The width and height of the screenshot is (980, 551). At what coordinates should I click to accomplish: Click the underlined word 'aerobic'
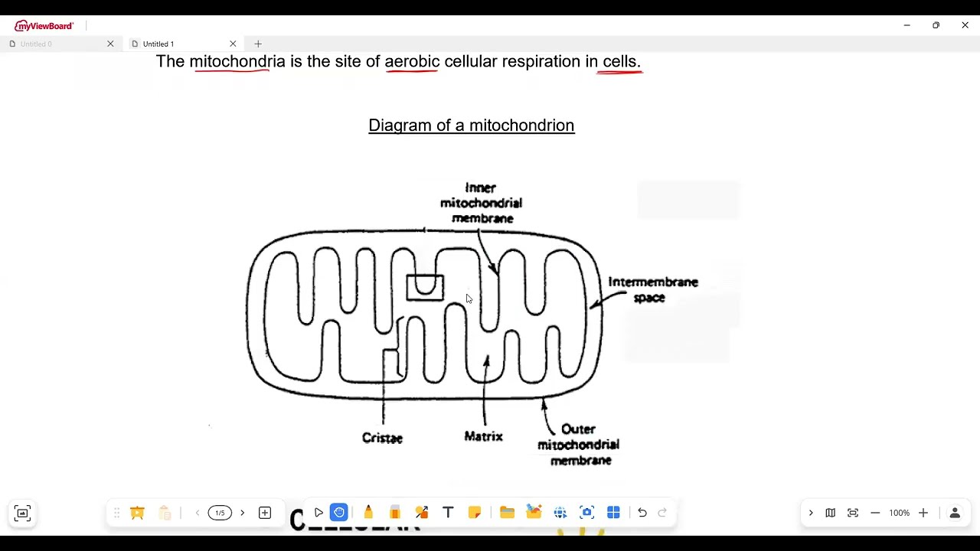pyautogui.click(x=412, y=61)
